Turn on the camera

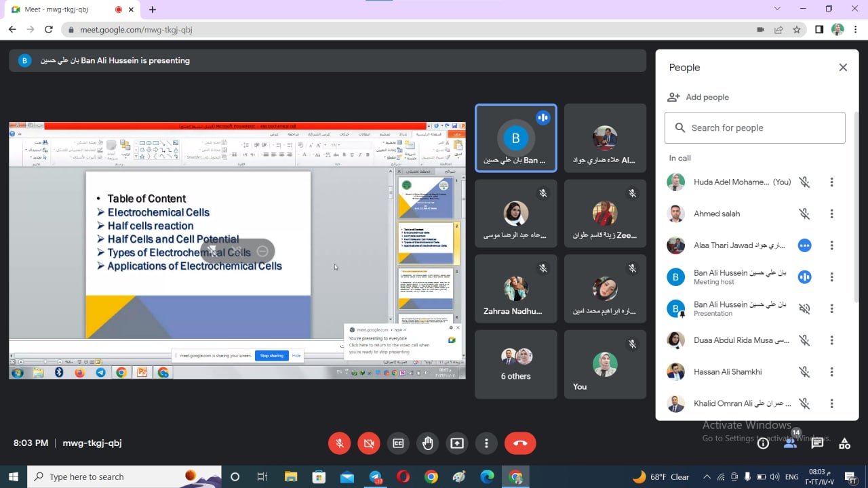[x=369, y=443]
